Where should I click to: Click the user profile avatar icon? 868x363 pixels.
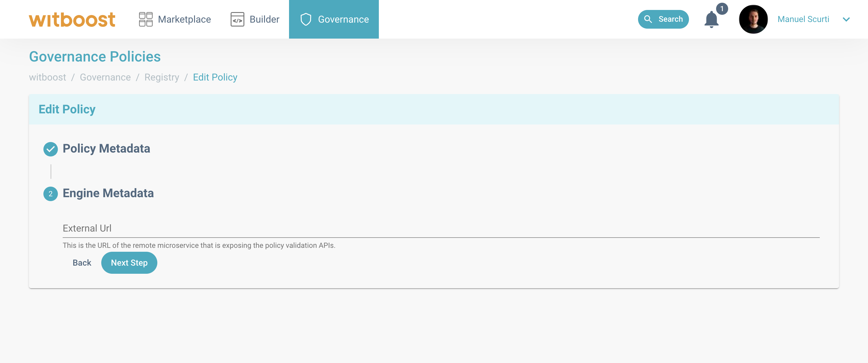pyautogui.click(x=753, y=19)
